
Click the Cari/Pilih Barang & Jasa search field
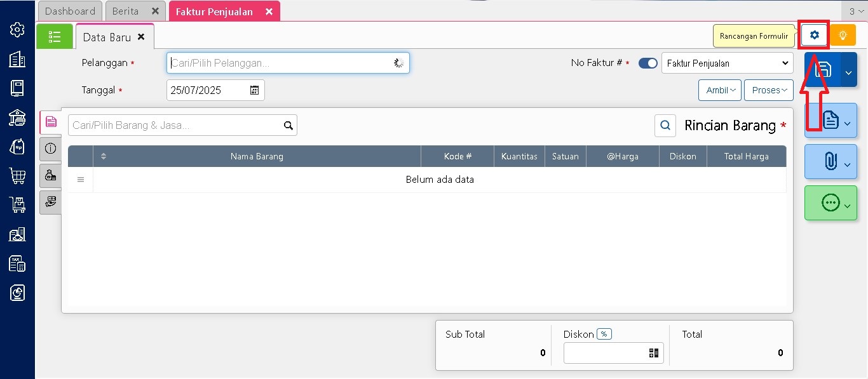[175, 126]
